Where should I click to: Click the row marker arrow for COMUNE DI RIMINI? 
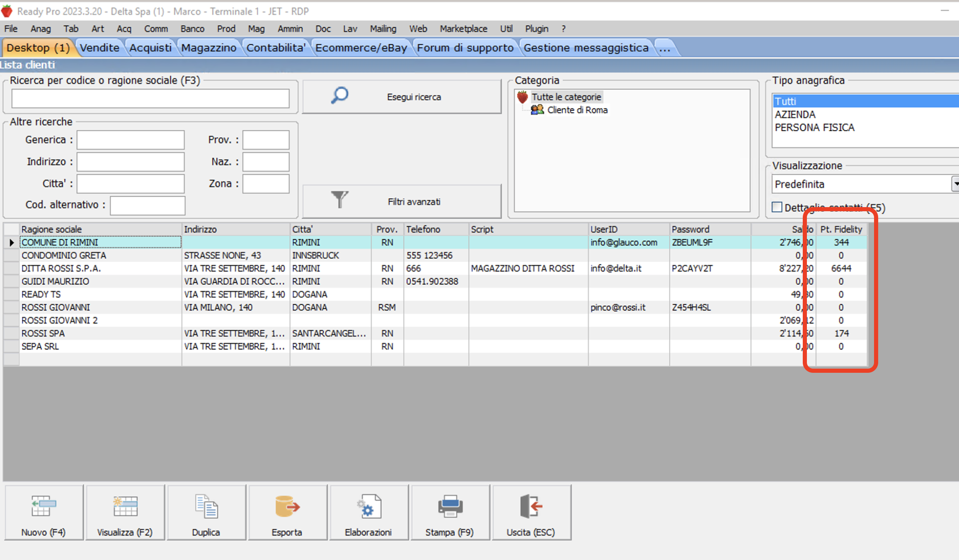click(x=12, y=242)
